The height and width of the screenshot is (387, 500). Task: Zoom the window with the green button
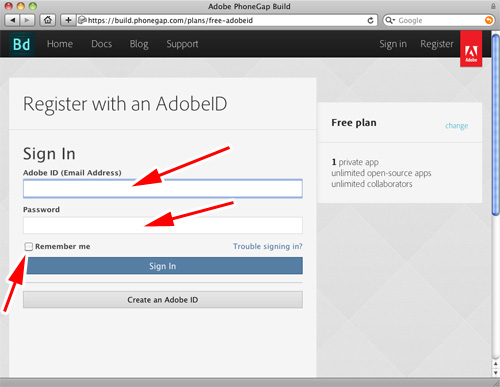click(33, 6)
